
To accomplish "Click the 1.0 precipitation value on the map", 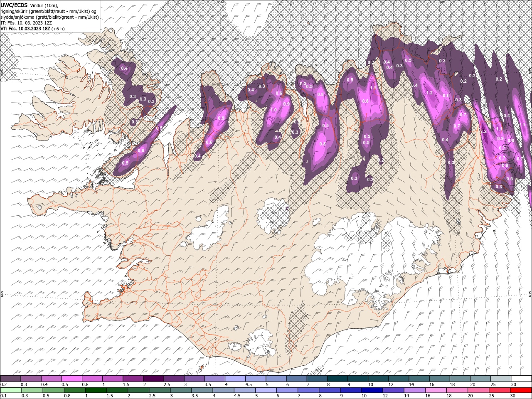I will [x=273, y=110].
